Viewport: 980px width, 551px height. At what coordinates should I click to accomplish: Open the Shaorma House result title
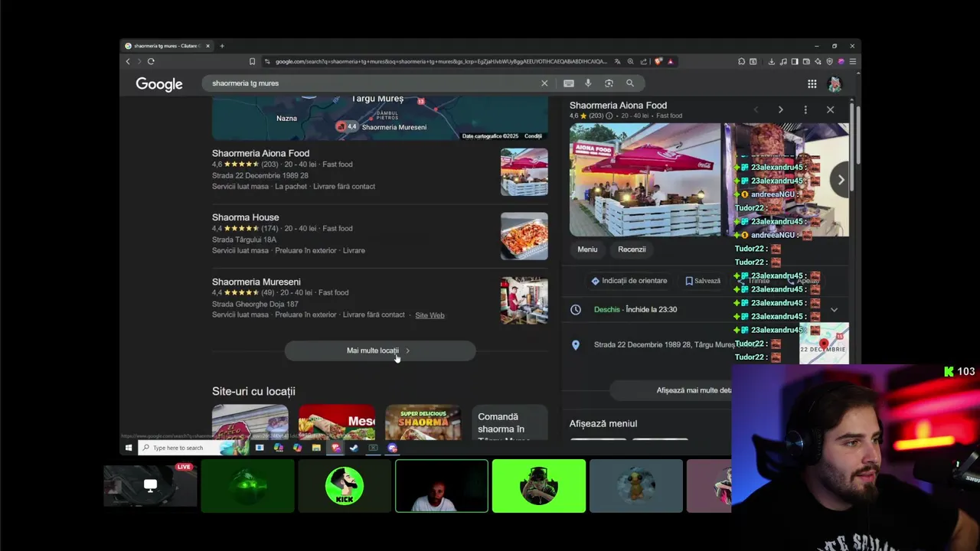click(x=245, y=217)
